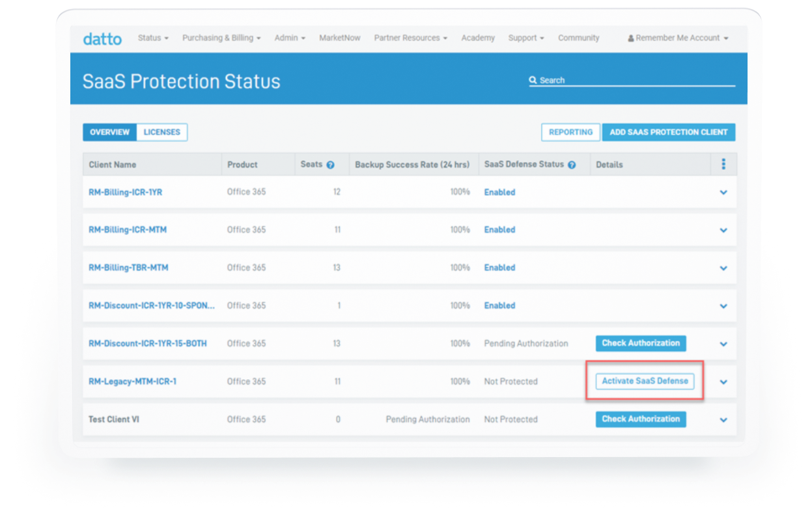
Task: Expand the RM-Billing-TBR-MTM row chevron
Action: click(x=723, y=268)
